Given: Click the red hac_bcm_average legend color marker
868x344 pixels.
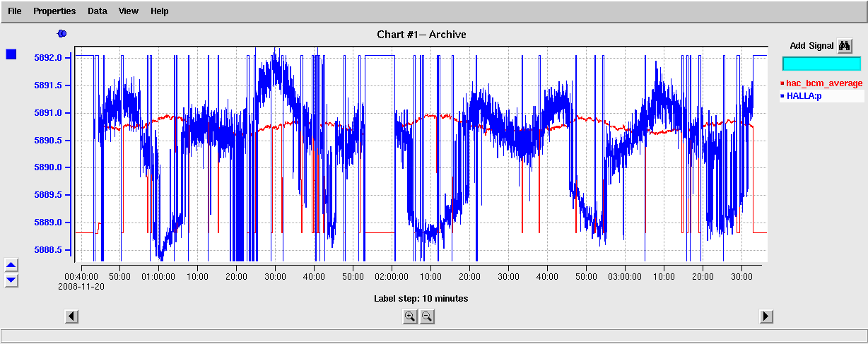Looking at the screenshot, I should (782, 83).
